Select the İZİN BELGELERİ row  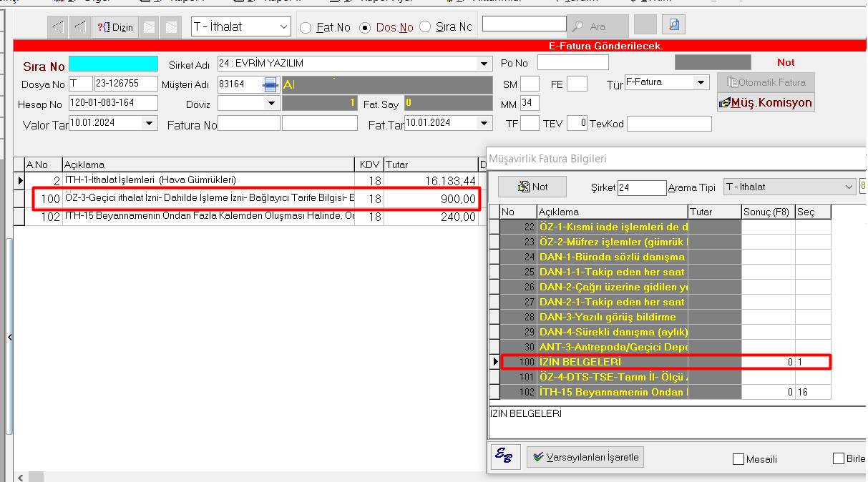(x=612, y=362)
